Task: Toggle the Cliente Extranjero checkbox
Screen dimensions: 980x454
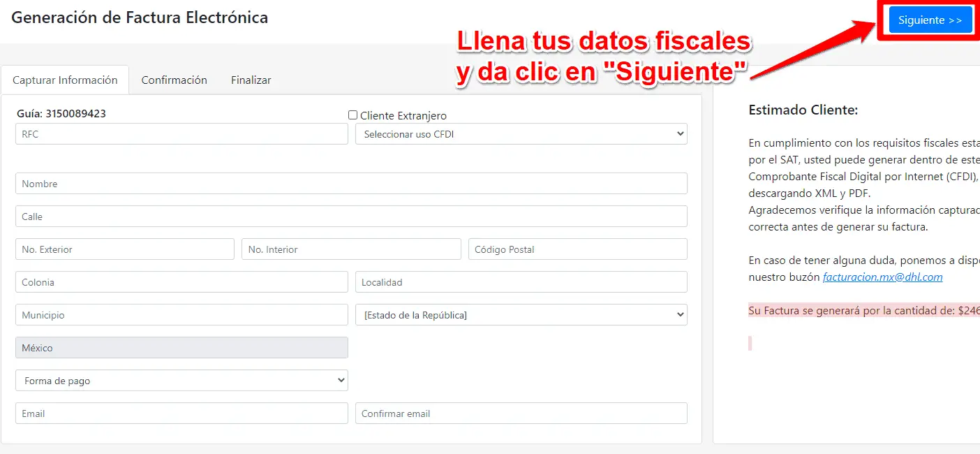Action: (x=353, y=115)
